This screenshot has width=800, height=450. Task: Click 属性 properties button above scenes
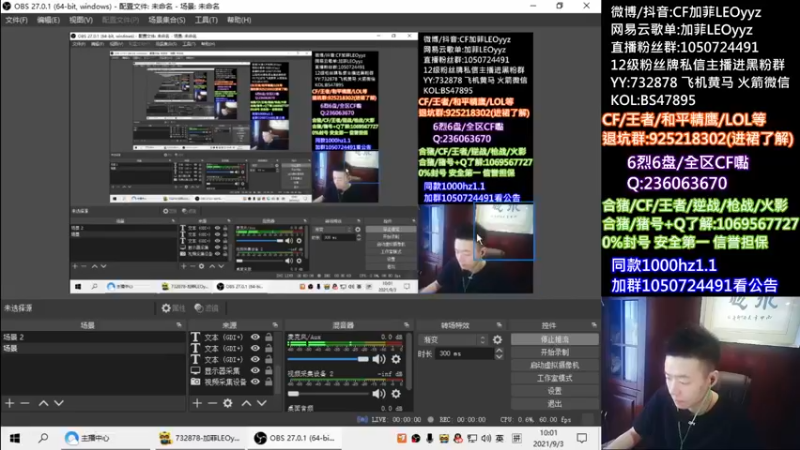(x=173, y=308)
